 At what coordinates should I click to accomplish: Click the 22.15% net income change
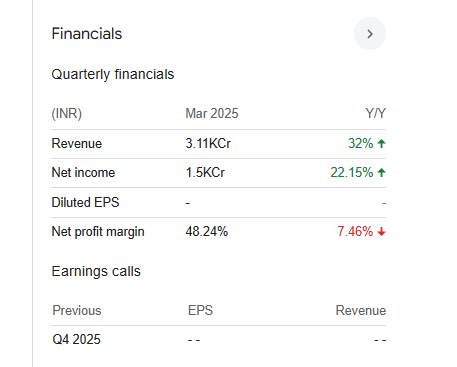[352, 172]
